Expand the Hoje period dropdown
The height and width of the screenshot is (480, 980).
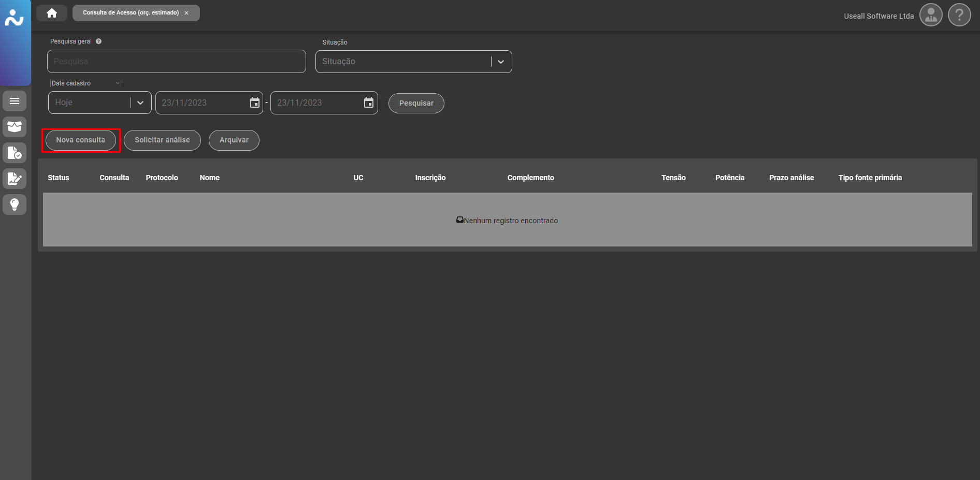coord(140,103)
